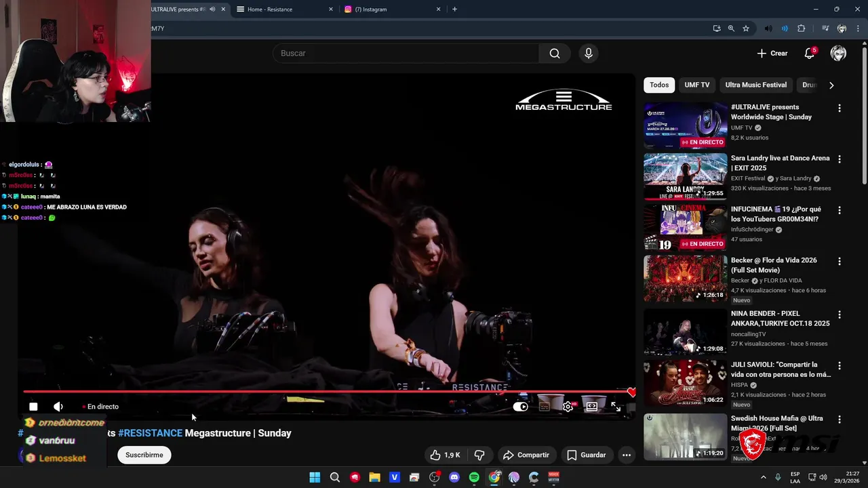The image size is (868, 488).
Task: Activate voice search microphone icon
Action: coord(588,54)
